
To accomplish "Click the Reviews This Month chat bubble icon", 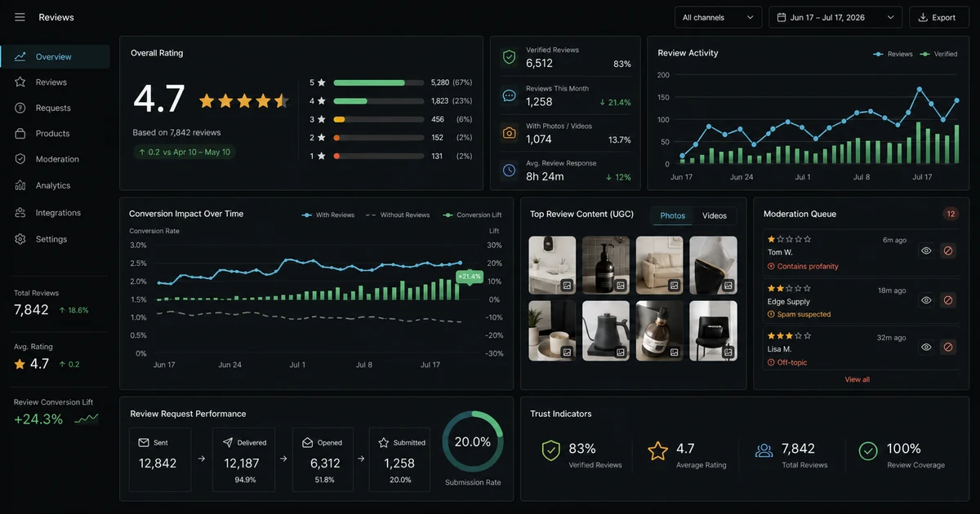I will coord(510,95).
